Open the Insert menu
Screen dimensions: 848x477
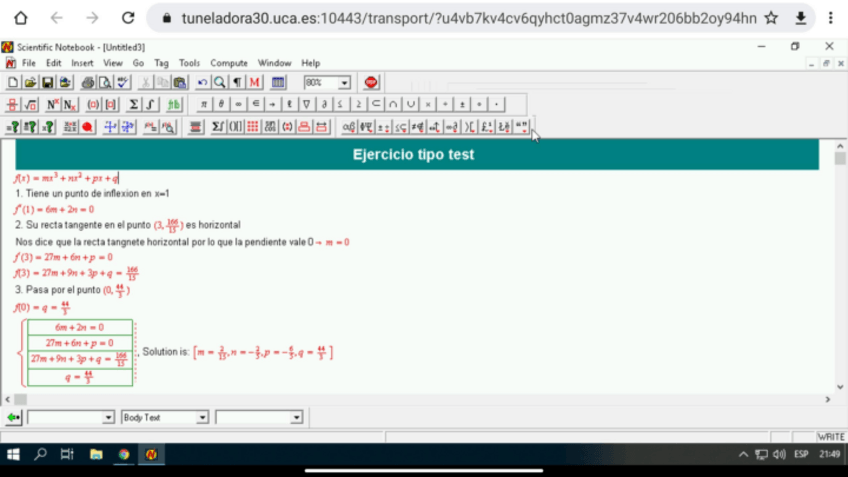click(82, 63)
